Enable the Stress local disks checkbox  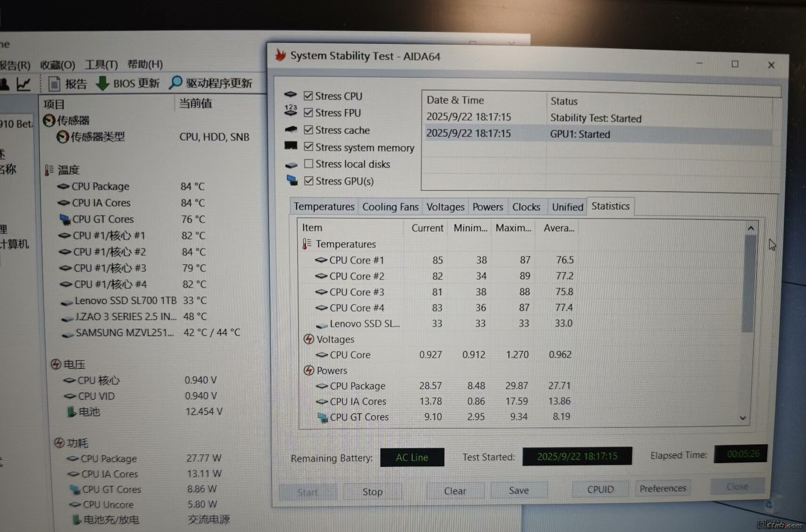coord(309,164)
